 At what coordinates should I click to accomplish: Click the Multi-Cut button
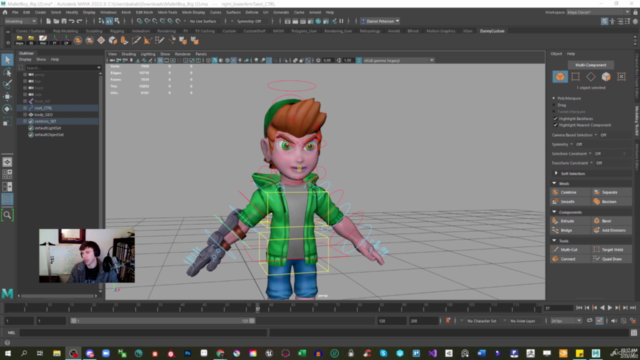point(570,249)
